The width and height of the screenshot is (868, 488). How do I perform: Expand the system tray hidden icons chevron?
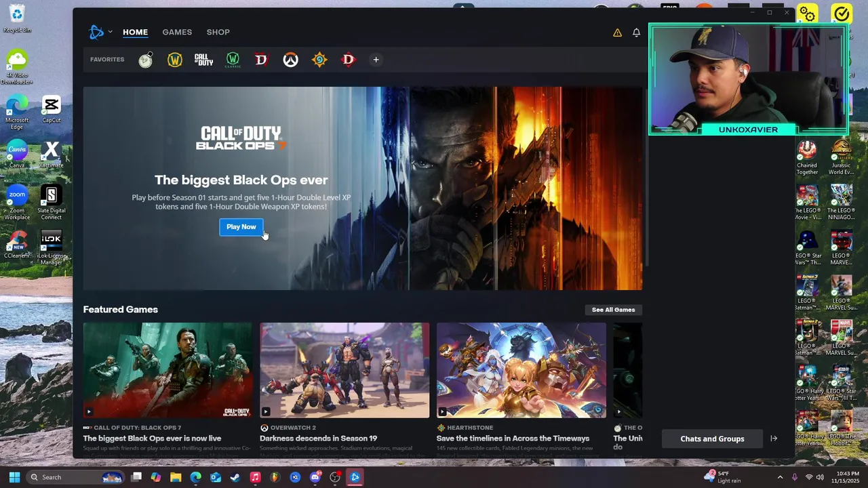coord(780,477)
